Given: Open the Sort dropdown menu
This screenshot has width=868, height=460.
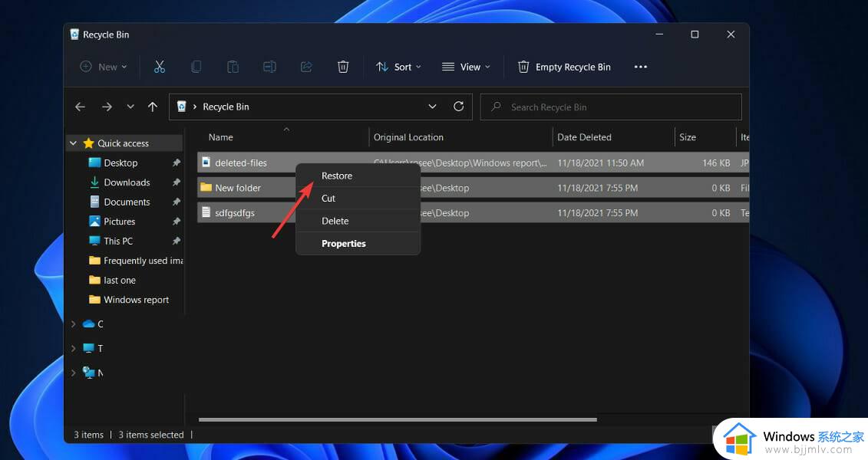Looking at the screenshot, I should click(398, 67).
